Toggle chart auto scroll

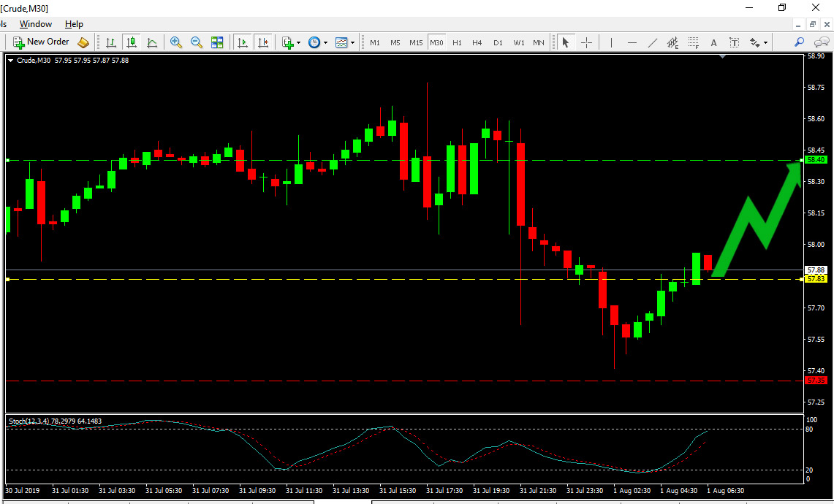(x=243, y=42)
